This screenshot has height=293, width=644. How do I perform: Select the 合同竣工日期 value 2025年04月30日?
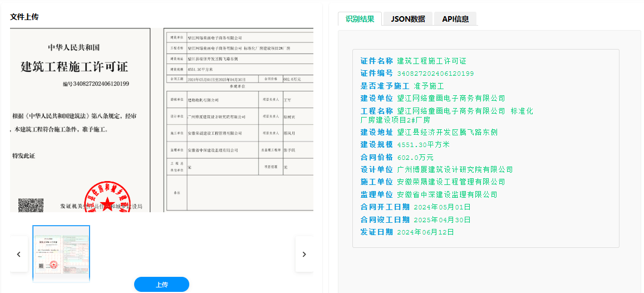(x=442, y=219)
